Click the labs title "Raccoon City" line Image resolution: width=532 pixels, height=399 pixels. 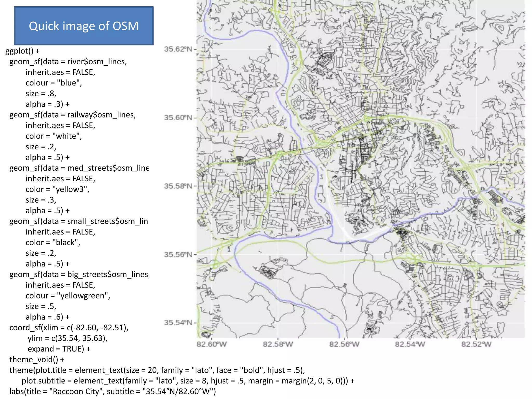click(x=112, y=391)
